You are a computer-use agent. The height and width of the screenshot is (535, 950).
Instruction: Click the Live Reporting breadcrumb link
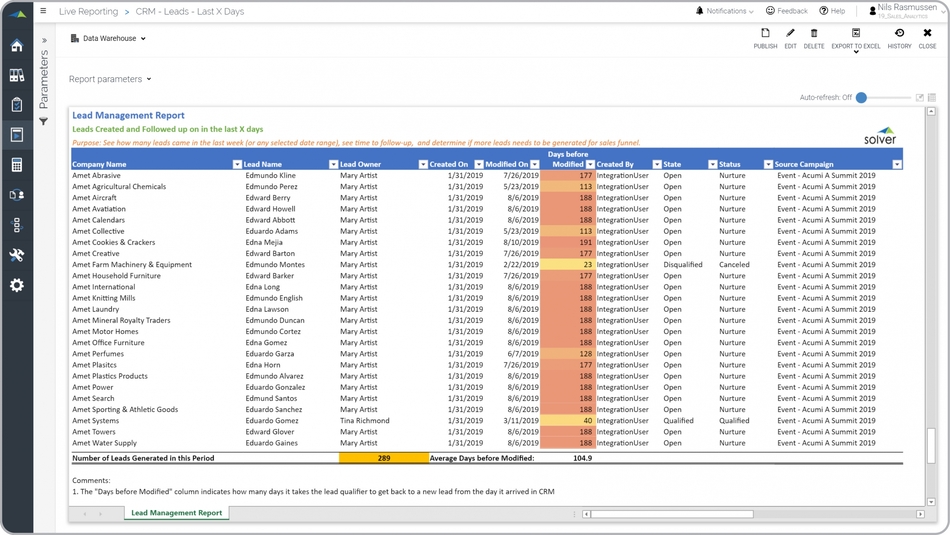pos(88,12)
